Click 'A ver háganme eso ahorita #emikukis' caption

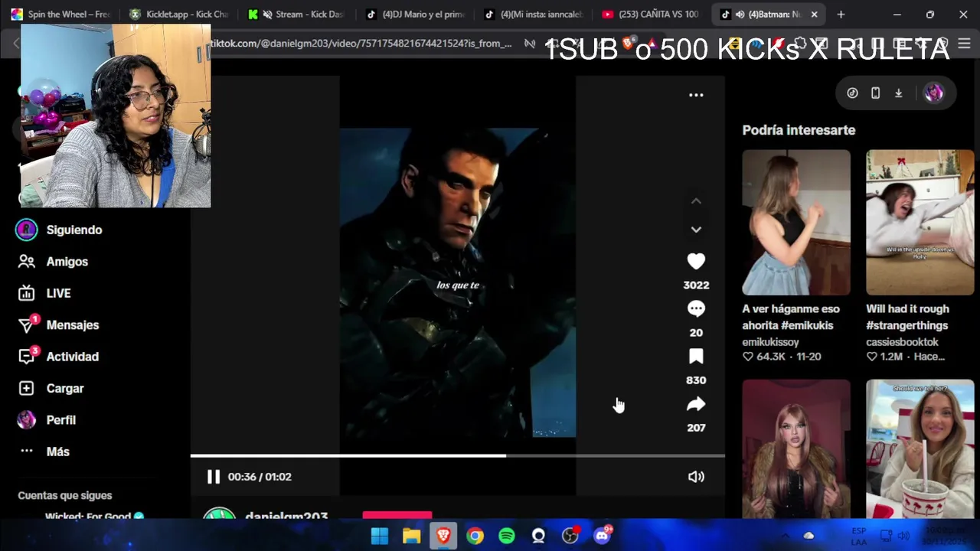[791, 317]
